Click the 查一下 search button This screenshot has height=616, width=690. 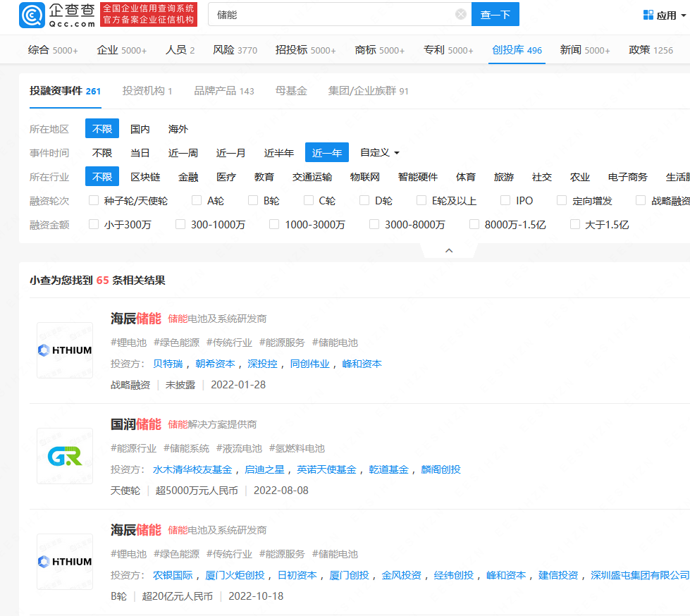(495, 14)
